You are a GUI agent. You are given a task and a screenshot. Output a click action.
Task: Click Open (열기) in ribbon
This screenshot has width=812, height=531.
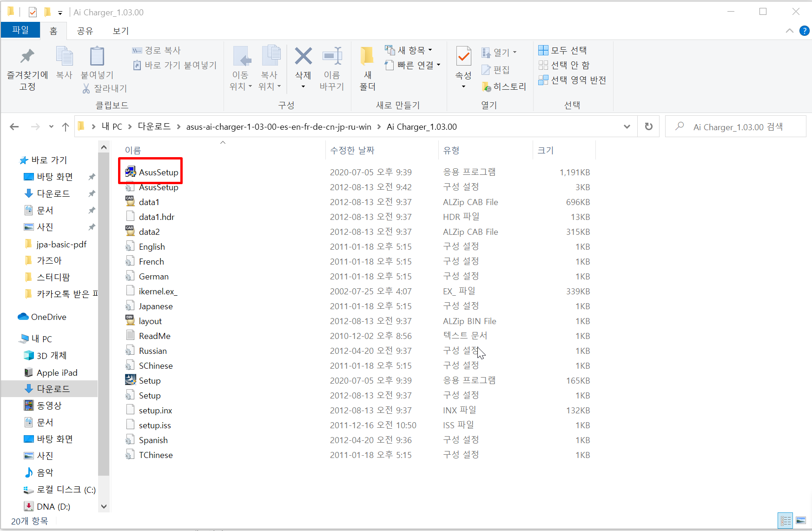click(499, 52)
